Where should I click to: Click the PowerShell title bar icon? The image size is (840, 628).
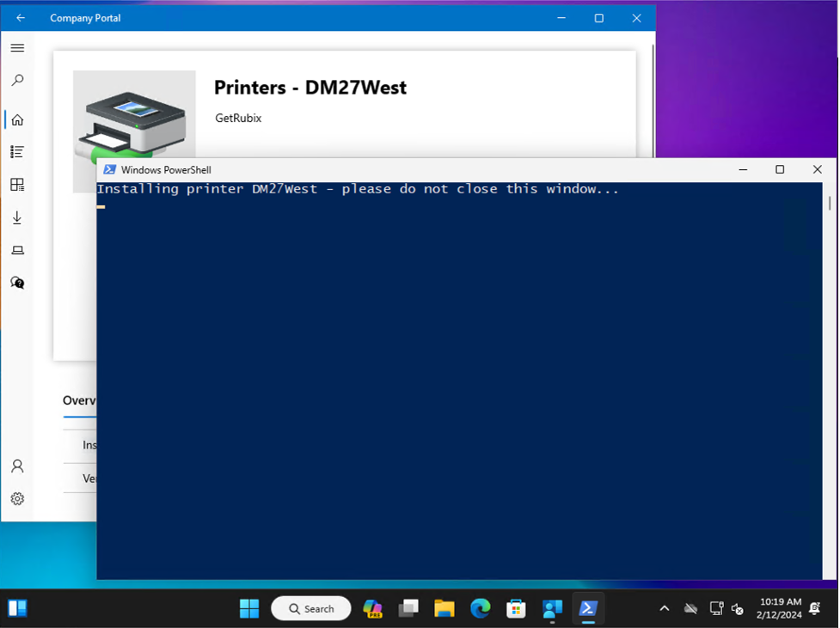(x=110, y=170)
